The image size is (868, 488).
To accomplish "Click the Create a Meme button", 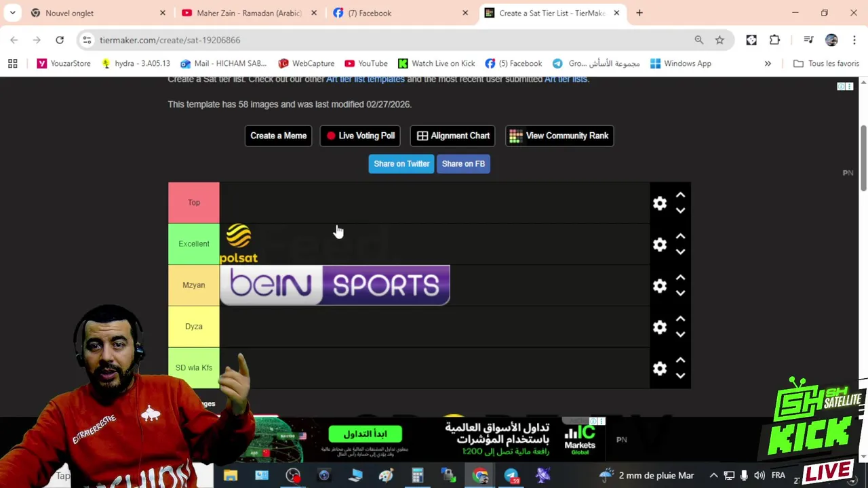I will pos(278,136).
